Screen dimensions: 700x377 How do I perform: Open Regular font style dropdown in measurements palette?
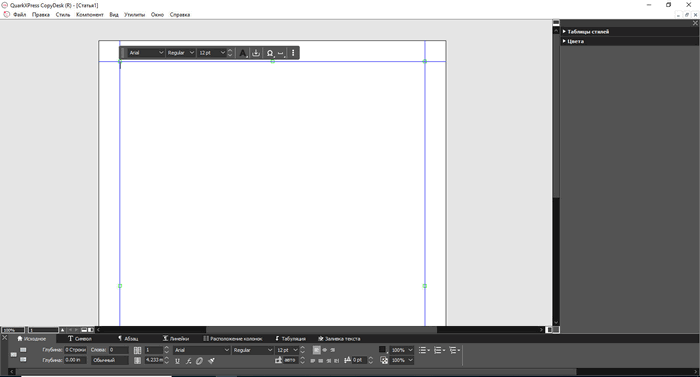[x=253, y=350]
